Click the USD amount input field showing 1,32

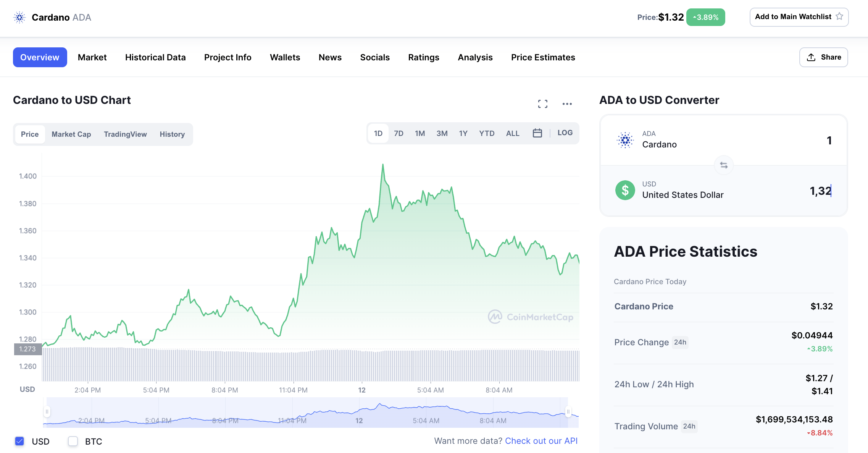click(820, 191)
